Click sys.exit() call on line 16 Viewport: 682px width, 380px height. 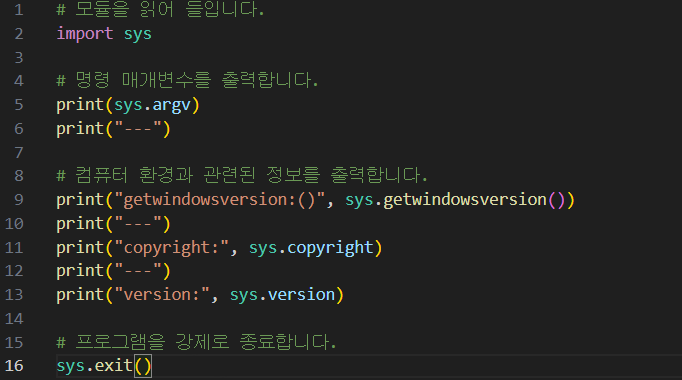[104, 366]
